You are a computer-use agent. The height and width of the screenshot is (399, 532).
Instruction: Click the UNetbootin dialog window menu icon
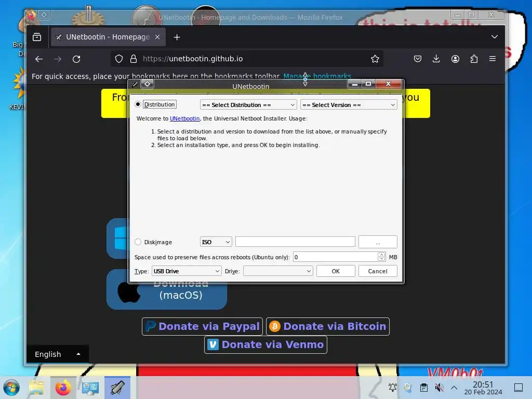(135, 84)
